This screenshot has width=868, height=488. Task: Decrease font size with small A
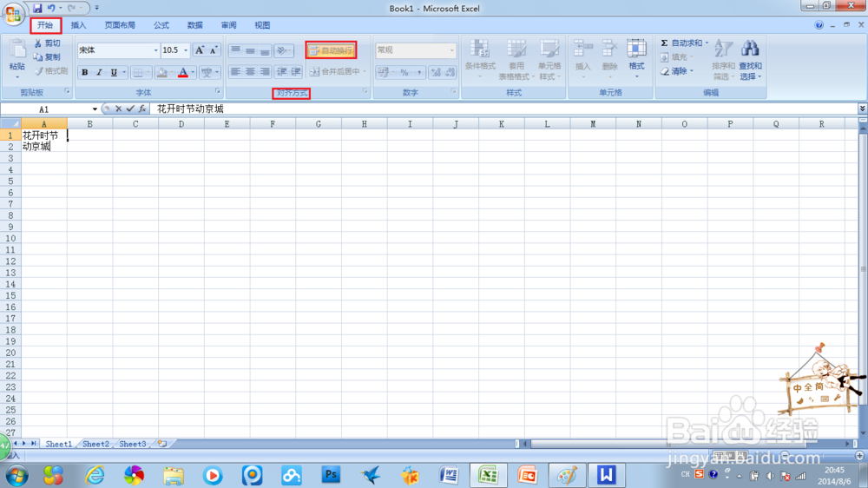click(214, 49)
